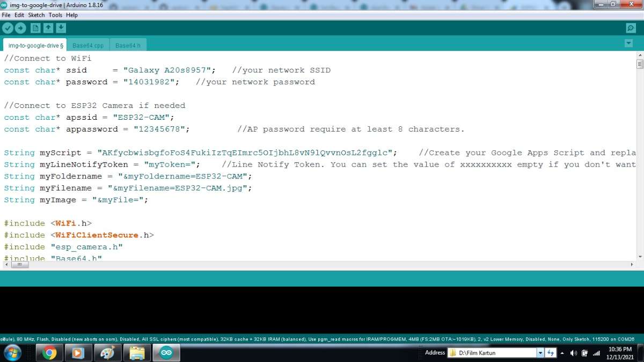Open a sketch using the up-arrow icon
This screenshot has height=362, width=644.
[48, 28]
